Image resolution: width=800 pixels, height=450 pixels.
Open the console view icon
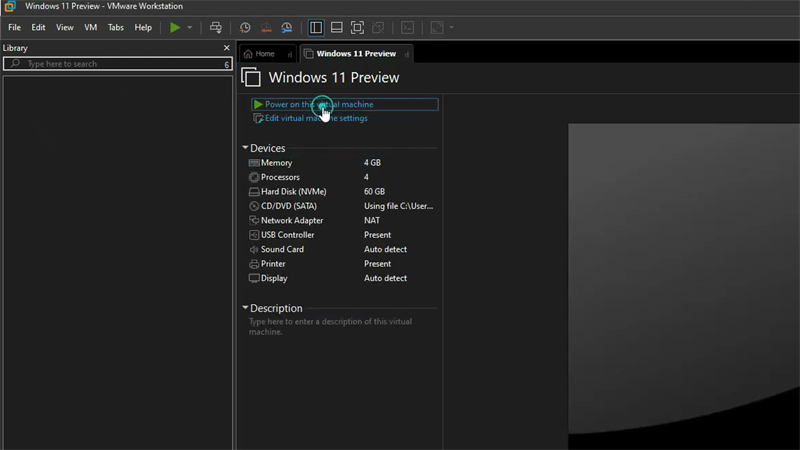click(407, 28)
